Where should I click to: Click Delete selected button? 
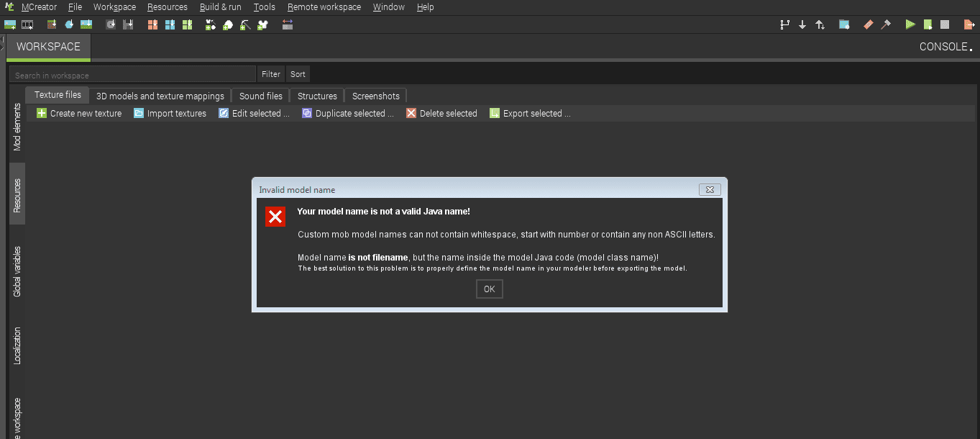pos(441,113)
